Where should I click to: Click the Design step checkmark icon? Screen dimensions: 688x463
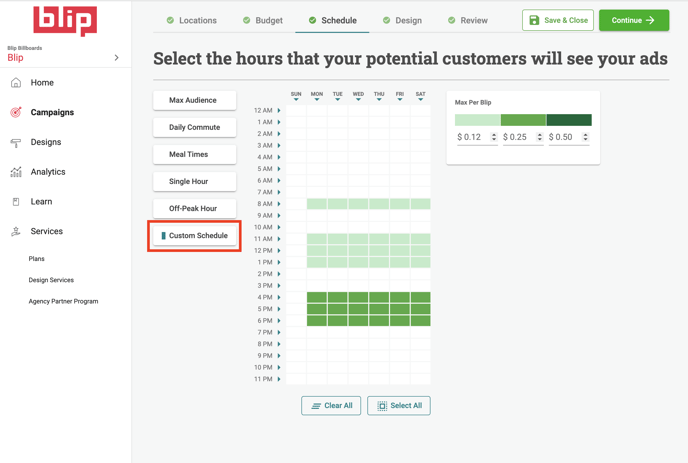coord(387,20)
